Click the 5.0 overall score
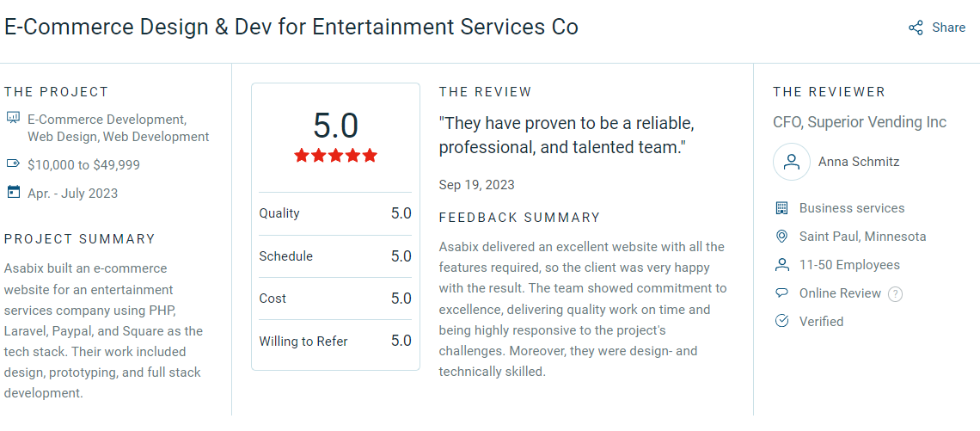The height and width of the screenshot is (431, 980). [x=335, y=126]
